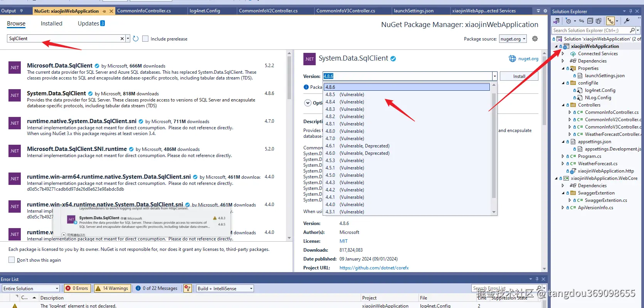Collapse the Controllers folder
Screen dimensions: 644x308
pos(563,105)
